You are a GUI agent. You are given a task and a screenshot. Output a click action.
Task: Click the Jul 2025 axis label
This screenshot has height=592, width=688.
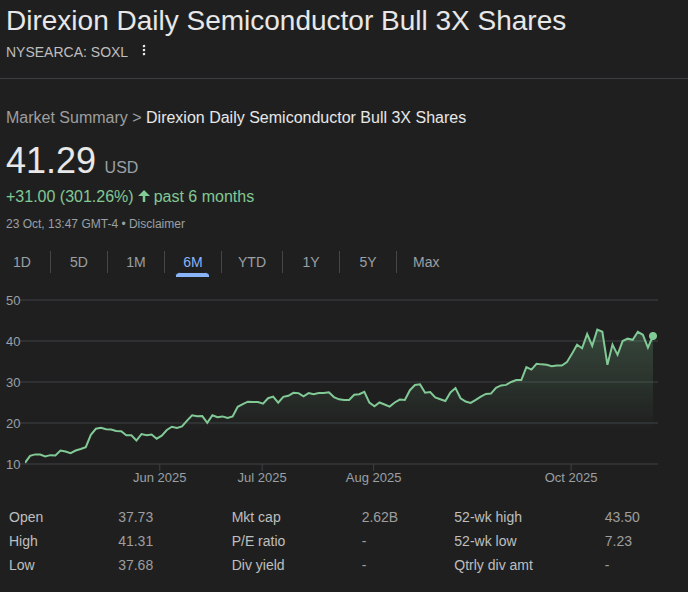262,477
